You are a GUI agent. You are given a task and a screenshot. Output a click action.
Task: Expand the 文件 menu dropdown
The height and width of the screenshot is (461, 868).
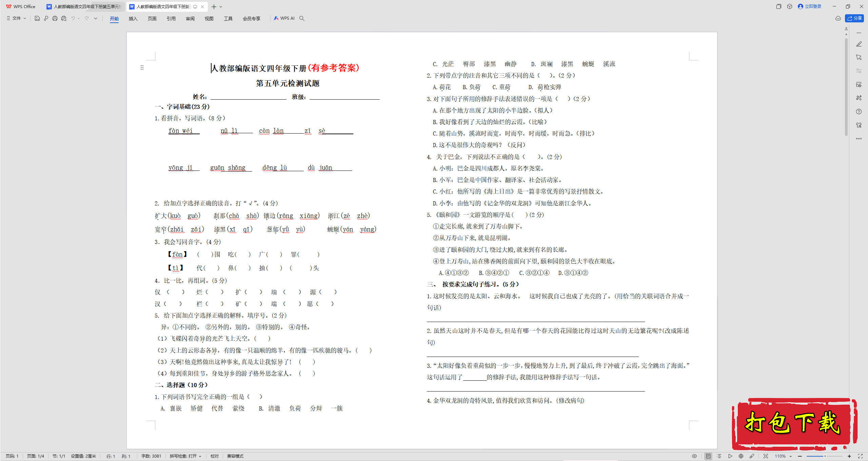pos(16,18)
